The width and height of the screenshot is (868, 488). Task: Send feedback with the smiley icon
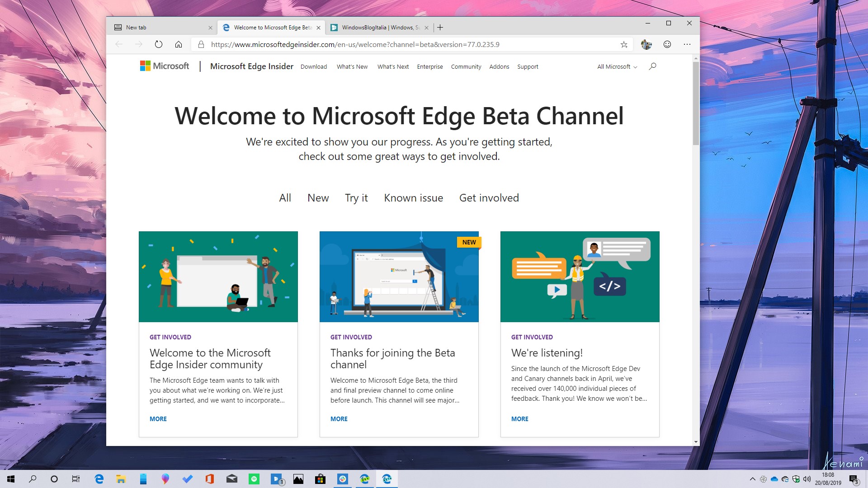pos(667,44)
